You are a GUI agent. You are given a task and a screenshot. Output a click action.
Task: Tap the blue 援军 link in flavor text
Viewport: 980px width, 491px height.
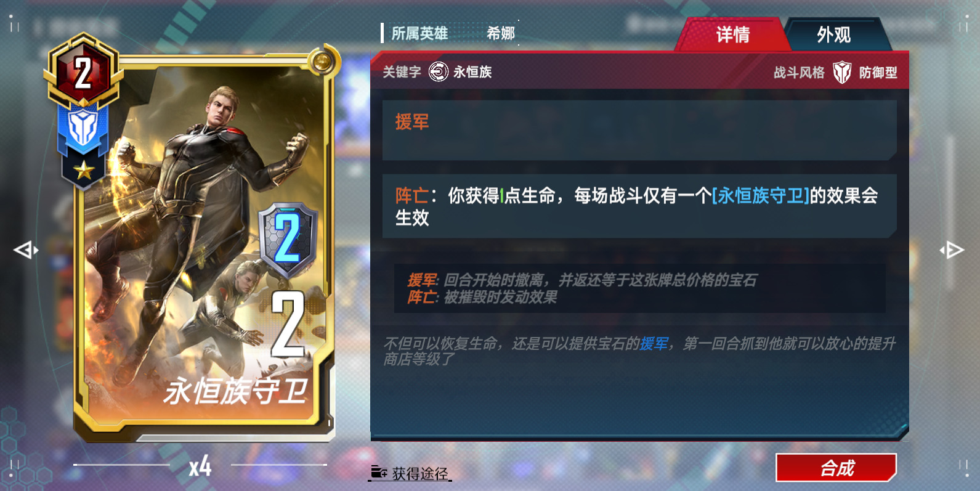click(654, 344)
